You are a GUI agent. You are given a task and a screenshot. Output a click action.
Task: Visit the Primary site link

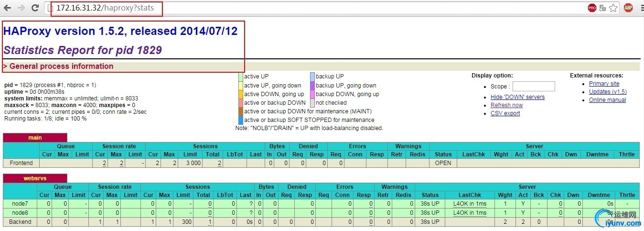click(x=604, y=84)
